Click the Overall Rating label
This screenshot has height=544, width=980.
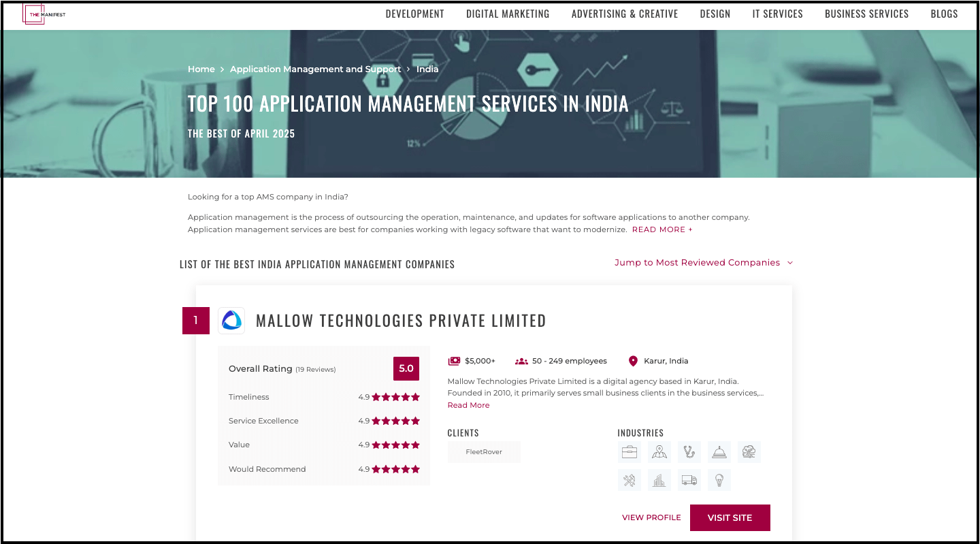pyautogui.click(x=261, y=369)
